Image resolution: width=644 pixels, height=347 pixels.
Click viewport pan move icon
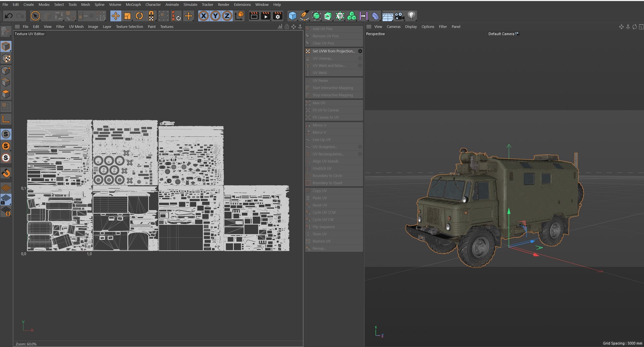tap(621, 26)
